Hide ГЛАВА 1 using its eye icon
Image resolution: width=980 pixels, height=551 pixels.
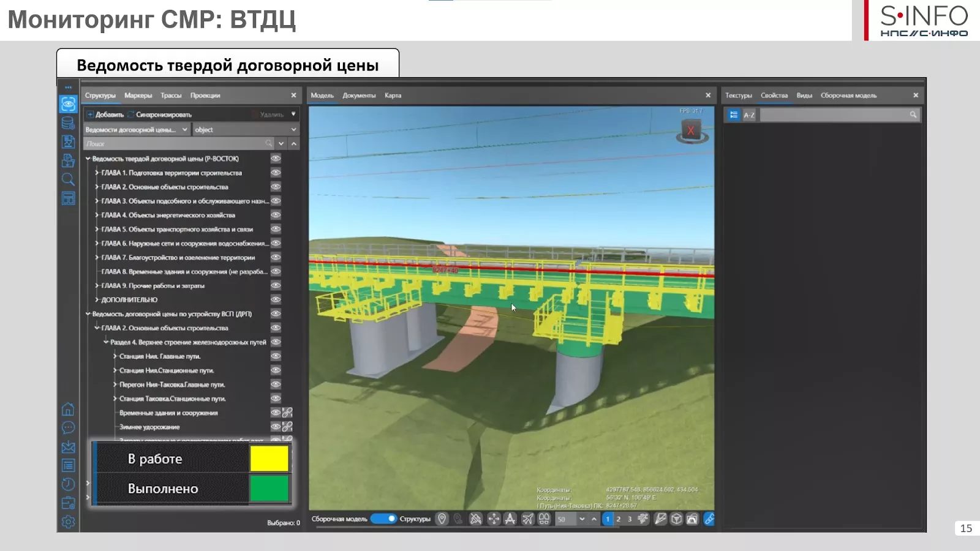[x=276, y=173]
